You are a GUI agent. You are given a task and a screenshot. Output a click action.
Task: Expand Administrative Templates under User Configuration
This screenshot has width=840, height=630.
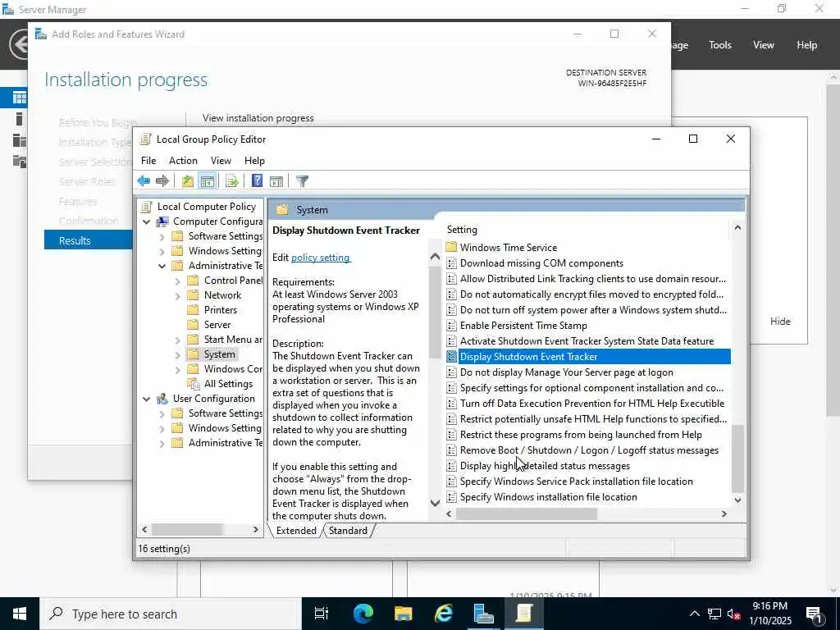(x=162, y=443)
